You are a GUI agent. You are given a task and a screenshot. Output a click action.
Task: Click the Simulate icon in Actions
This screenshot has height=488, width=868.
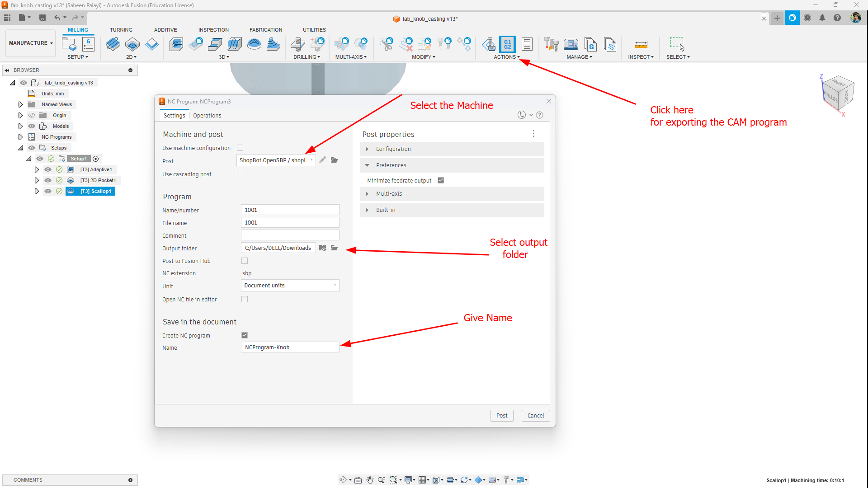pos(489,44)
